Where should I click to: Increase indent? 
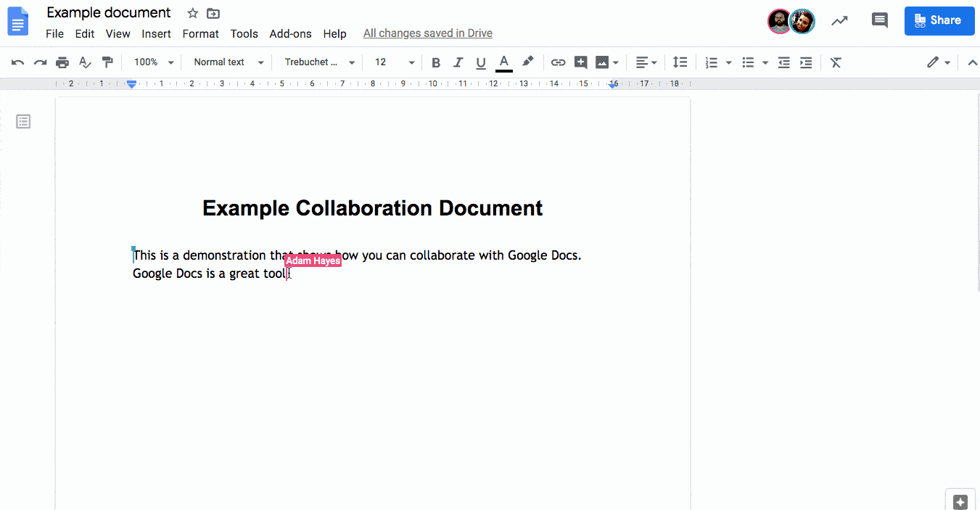point(806,62)
